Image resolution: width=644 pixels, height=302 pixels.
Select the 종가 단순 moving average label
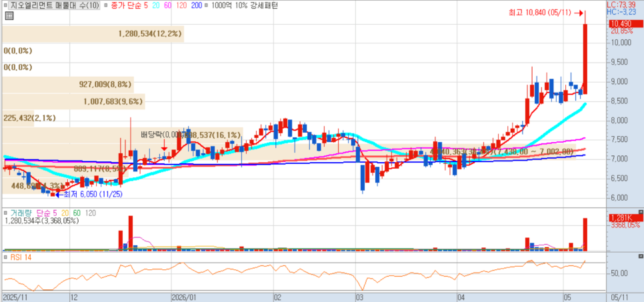point(127,6)
